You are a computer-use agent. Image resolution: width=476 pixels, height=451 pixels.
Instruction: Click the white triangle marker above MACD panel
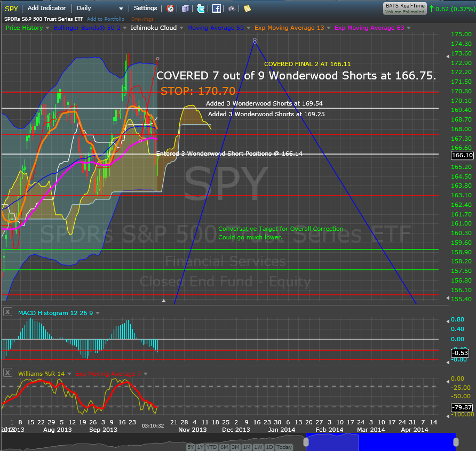point(164,301)
